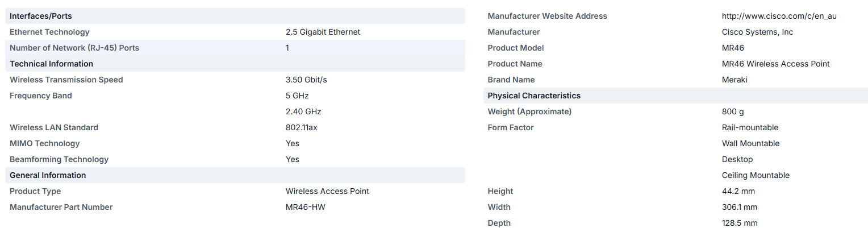Click the Cisco manufacturer website URL
The height and width of the screenshot is (236, 868).
779,16
